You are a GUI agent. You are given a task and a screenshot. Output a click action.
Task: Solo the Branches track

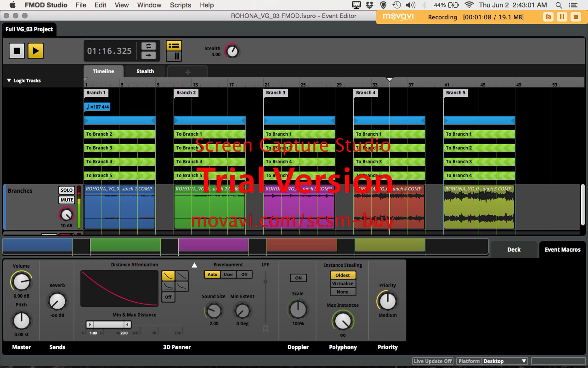click(x=66, y=190)
